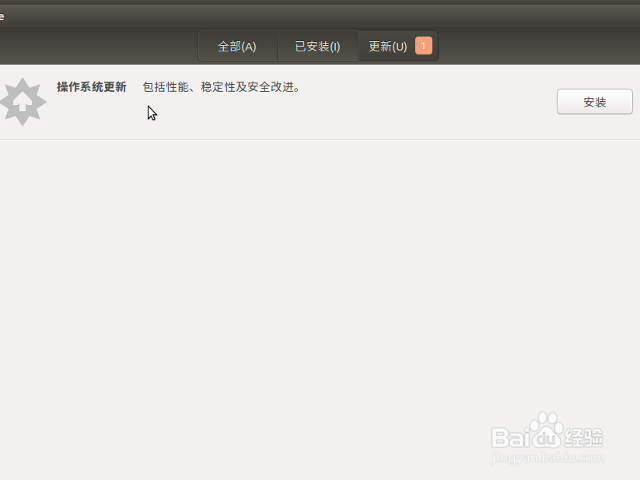This screenshot has height=480, width=640.
Task: Click the 安装 button
Action: click(595, 102)
